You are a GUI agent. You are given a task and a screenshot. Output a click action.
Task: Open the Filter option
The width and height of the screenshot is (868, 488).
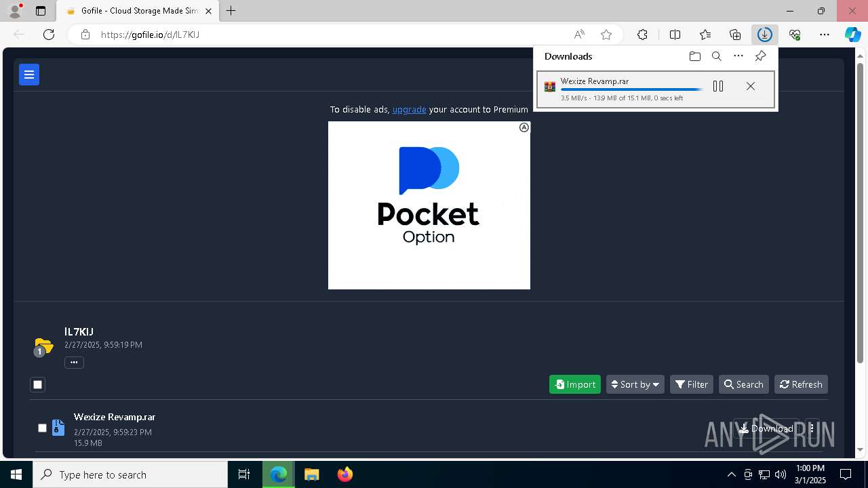pos(692,384)
